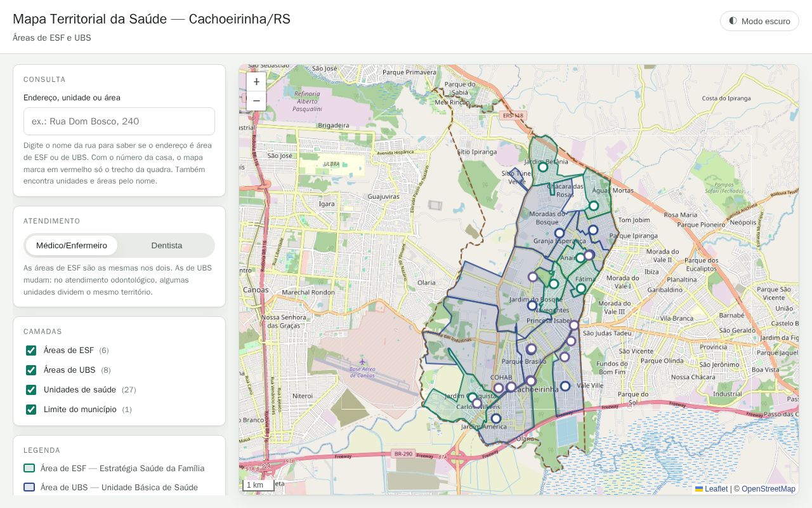Enable Modo escuro
This screenshot has height=508, width=812.
point(759,21)
